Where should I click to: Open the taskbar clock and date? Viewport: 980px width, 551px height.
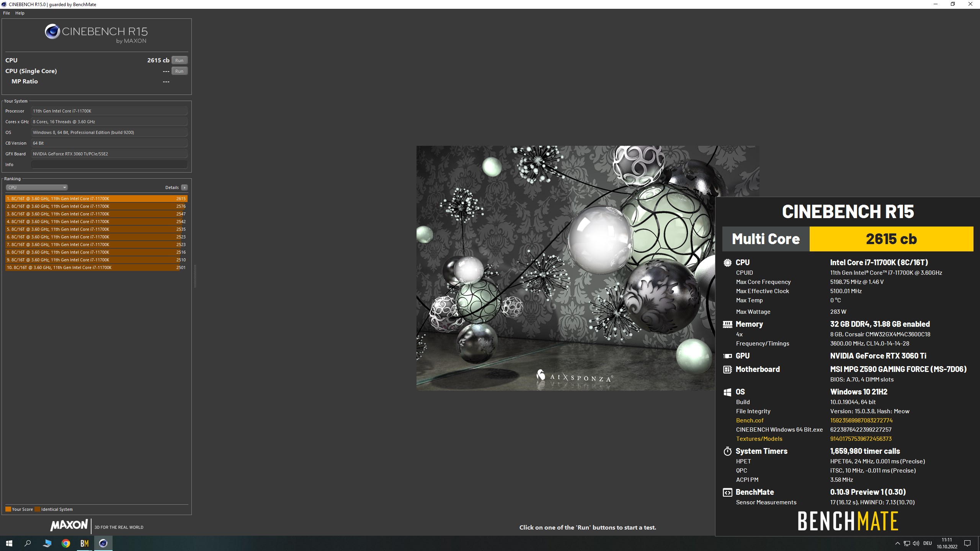pos(947,543)
